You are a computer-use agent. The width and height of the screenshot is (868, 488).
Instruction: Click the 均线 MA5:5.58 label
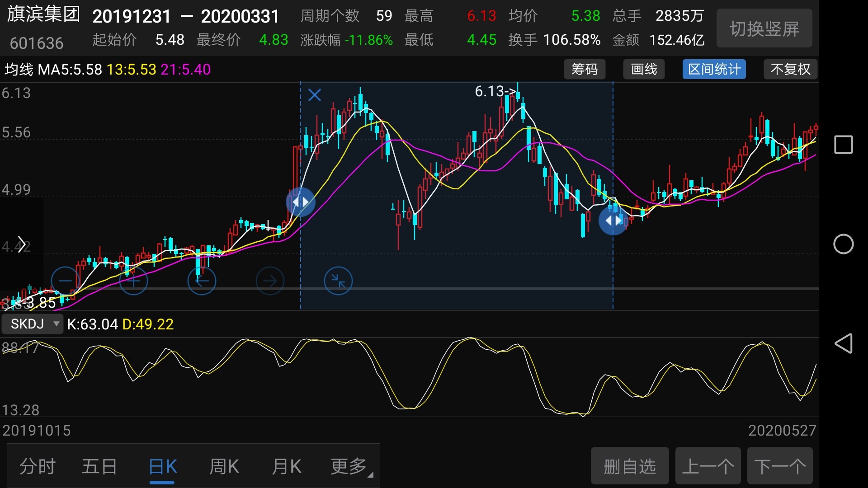pyautogui.click(x=53, y=70)
